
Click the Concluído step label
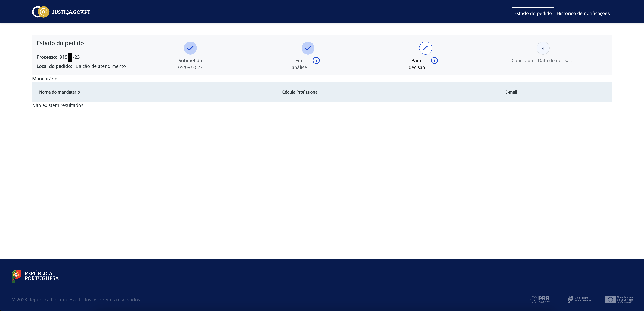pos(522,61)
